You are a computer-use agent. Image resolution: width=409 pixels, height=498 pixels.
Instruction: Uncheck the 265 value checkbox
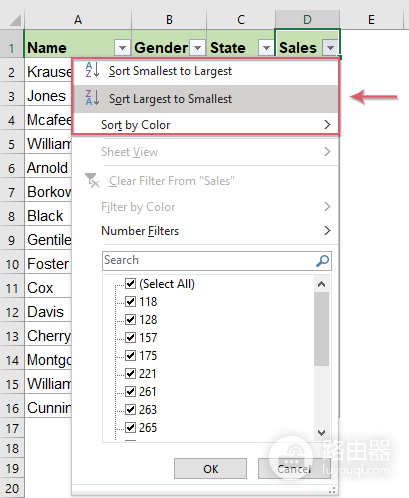point(130,427)
